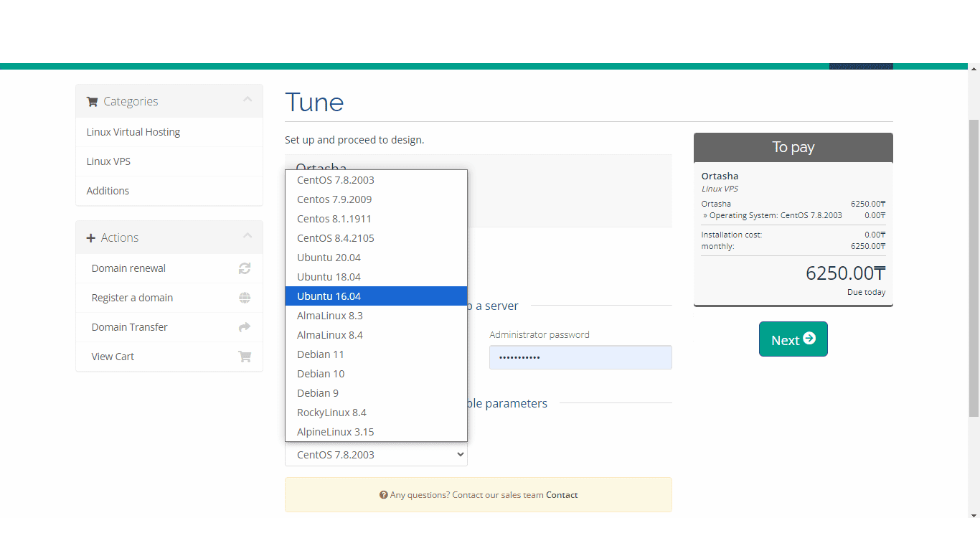Click the Tune page heading
The image size is (980, 551).
314,102
